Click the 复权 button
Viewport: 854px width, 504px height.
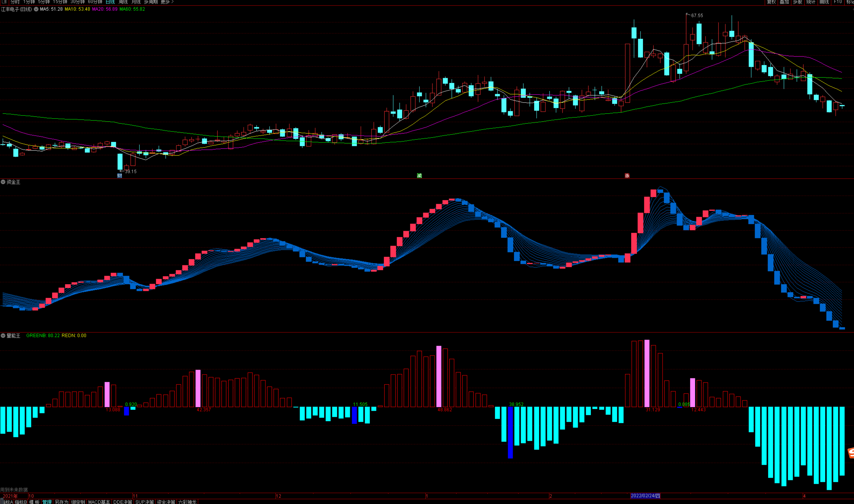(x=771, y=2)
